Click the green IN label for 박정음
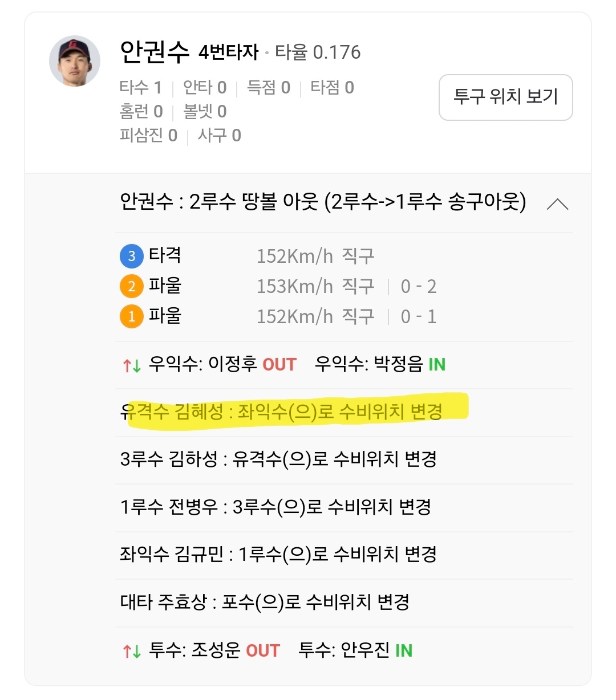 436,365
